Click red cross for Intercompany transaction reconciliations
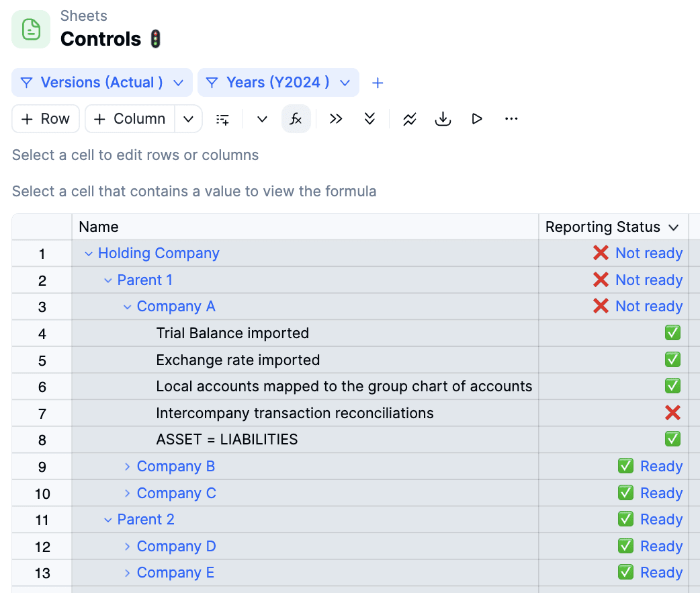This screenshot has height=593, width=700. [x=672, y=413]
